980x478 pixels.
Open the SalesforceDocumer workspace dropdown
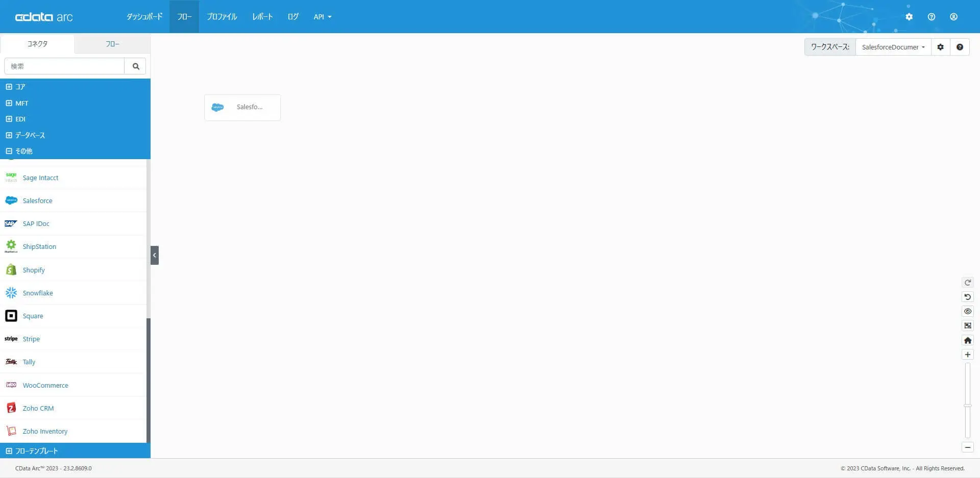[x=893, y=47]
